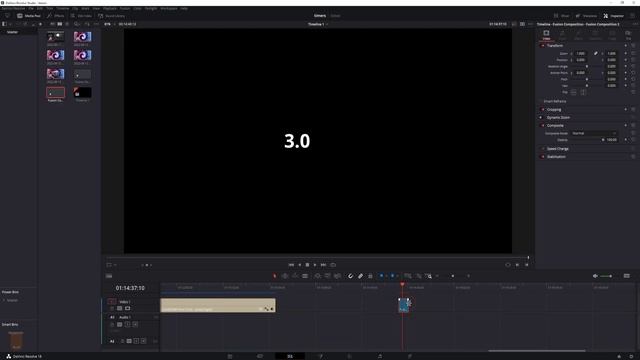Play timeline in reverse

300,265
